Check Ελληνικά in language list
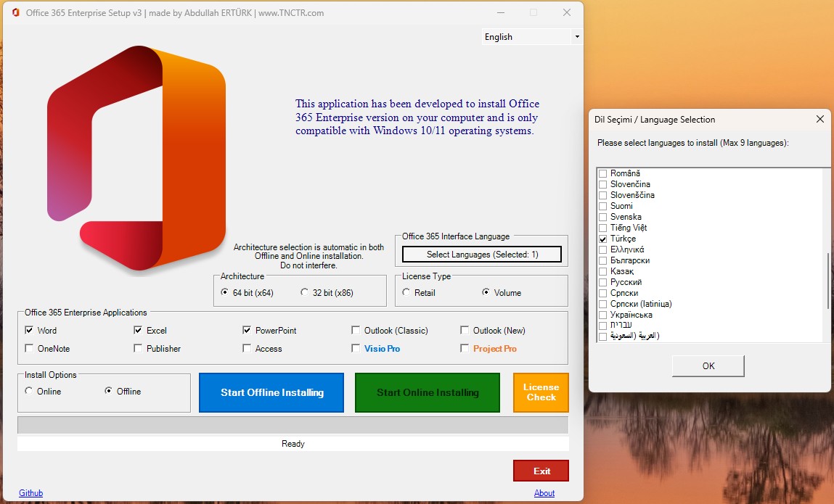This screenshot has width=834, height=504. (602, 250)
